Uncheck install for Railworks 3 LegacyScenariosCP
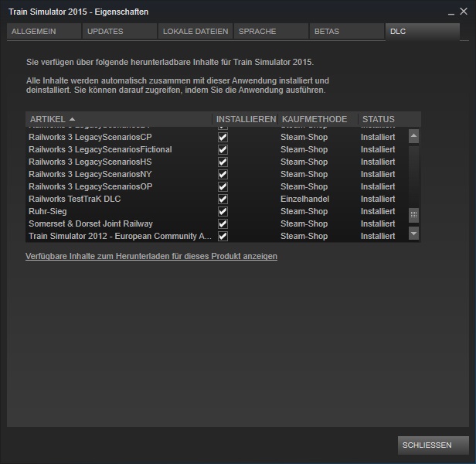 pyautogui.click(x=223, y=138)
